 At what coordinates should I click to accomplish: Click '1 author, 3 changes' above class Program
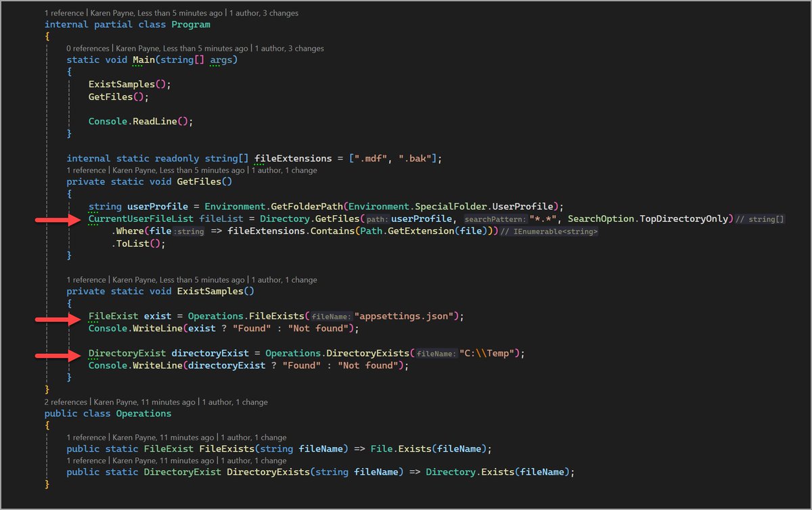[x=263, y=13]
